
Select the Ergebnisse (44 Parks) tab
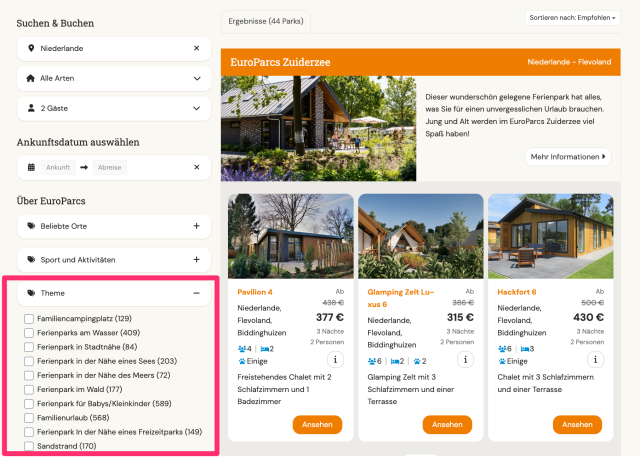tap(266, 21)
